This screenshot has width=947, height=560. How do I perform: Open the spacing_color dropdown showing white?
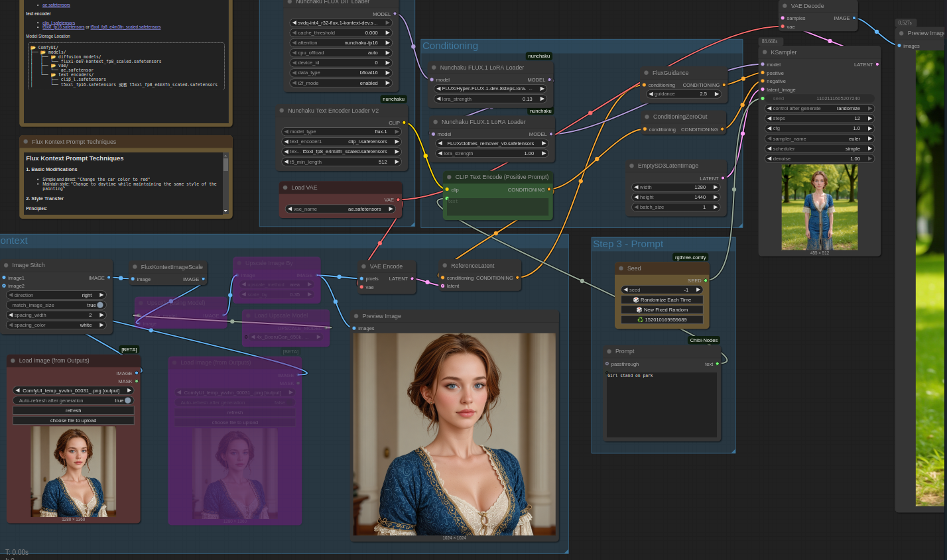56,325
